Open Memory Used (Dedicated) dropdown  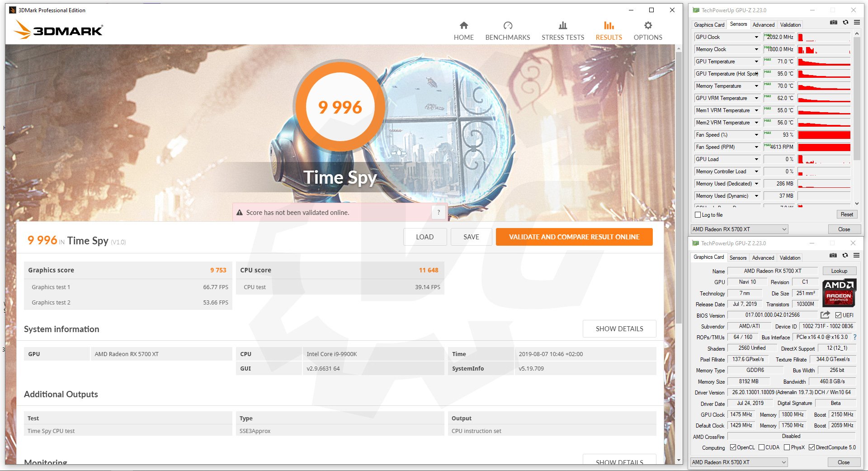click(756, 184)
